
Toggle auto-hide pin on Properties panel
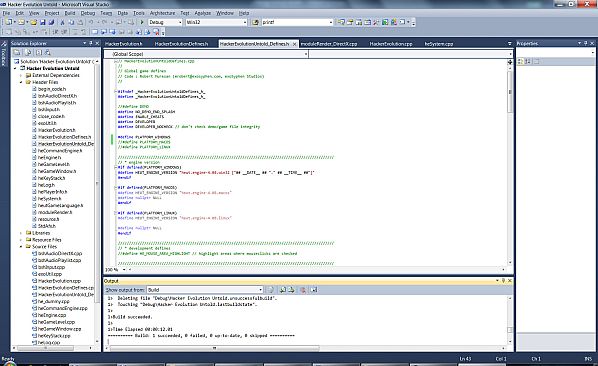585,43
